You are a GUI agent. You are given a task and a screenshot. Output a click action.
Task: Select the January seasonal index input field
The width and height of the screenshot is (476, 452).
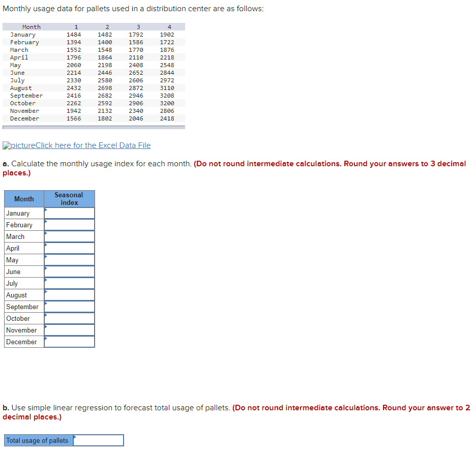pos(69,213)
